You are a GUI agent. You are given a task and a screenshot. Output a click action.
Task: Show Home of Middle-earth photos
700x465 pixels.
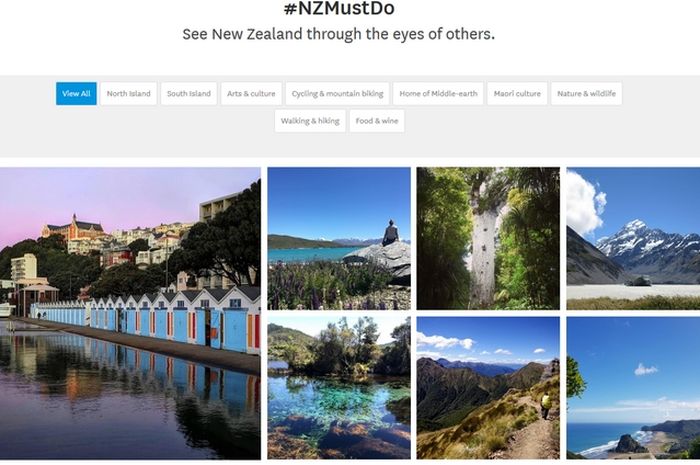coord(438,94)
